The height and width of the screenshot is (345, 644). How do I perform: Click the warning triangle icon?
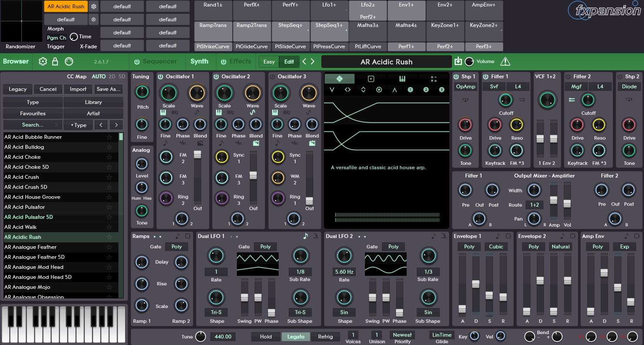[x=505, y=61]
